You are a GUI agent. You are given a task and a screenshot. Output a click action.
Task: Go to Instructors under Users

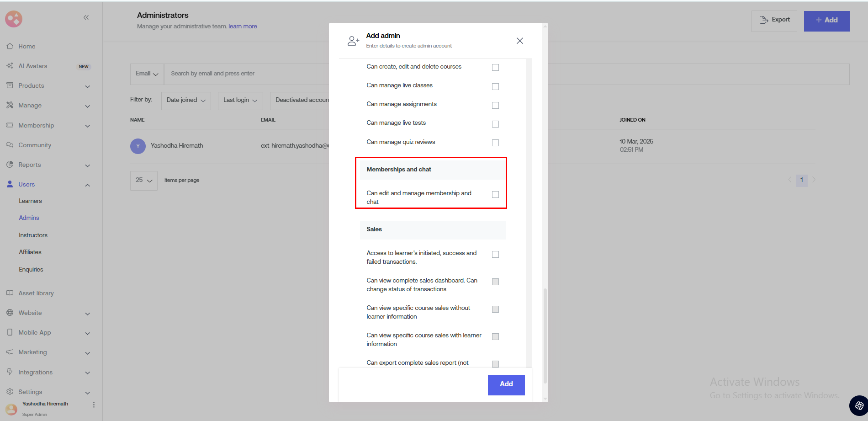click(33, 235)
